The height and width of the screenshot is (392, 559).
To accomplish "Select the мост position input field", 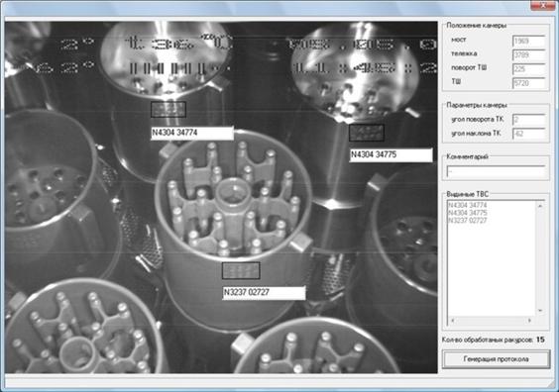I will [528, 42].
